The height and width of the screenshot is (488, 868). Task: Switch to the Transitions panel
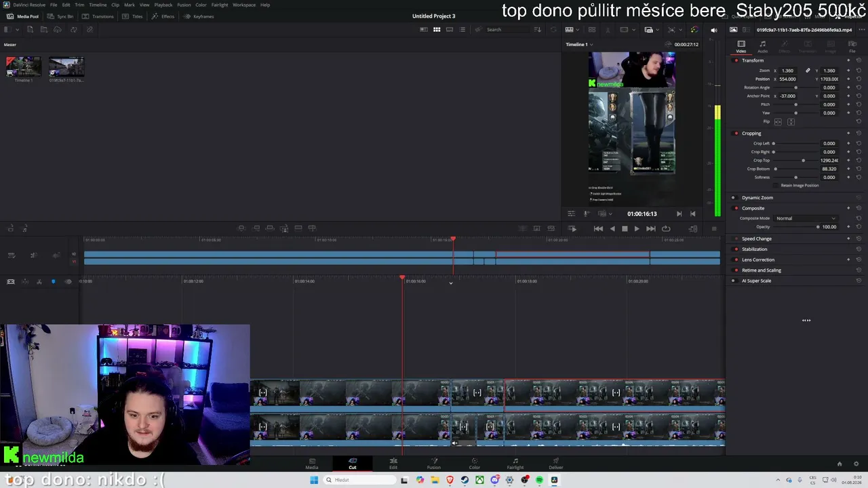[98, 16]
